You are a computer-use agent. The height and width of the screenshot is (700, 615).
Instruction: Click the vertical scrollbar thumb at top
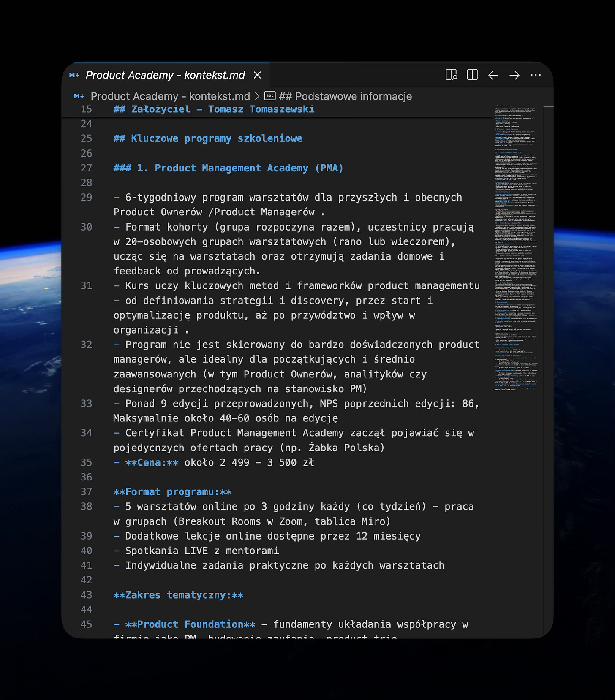pyautogui.click(x=548, y=106)
